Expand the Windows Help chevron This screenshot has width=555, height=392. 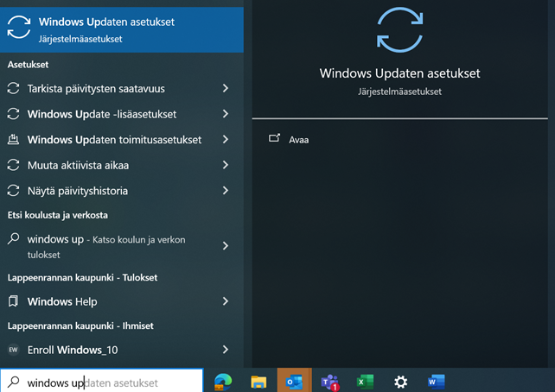click(x=226, y=301)
